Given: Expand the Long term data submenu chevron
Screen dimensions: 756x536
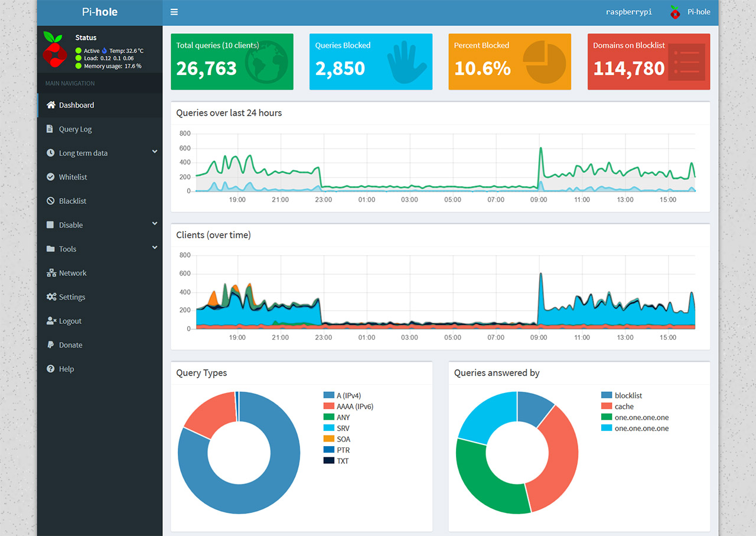Looking at the screenshot, I should click(x=155, y=152).
